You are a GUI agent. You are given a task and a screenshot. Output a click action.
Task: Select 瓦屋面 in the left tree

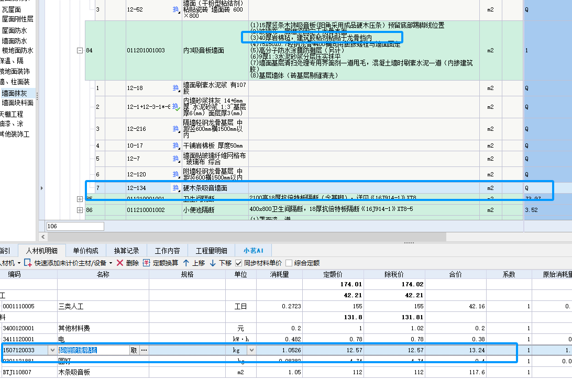pos(12,10)
